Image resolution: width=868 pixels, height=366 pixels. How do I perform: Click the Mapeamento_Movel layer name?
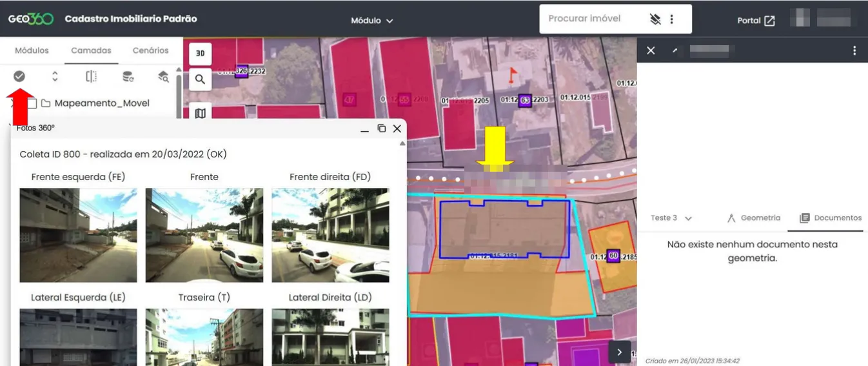[102, 103]
